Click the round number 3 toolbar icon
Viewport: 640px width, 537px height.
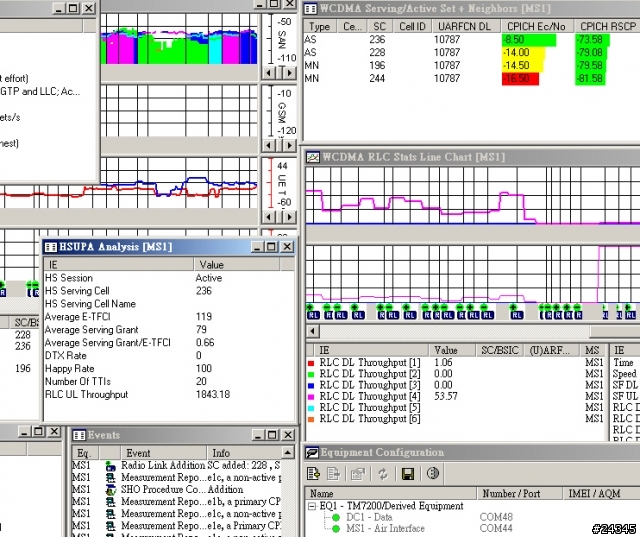pyautogui.click(x=433, y=473)
